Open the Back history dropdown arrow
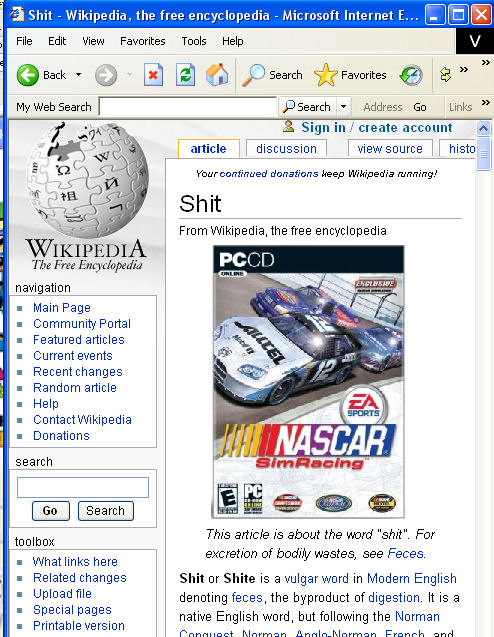 click(x=78, y=75)
